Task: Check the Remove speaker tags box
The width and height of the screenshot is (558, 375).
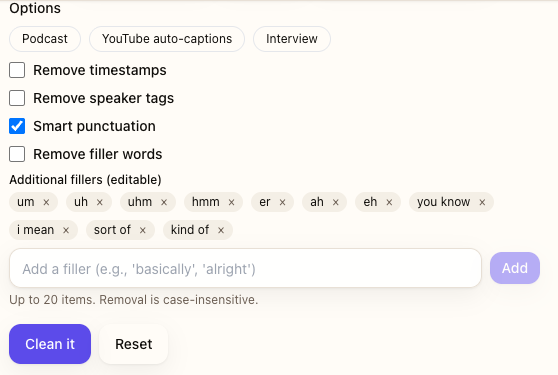Action: [x=17, y=98]
